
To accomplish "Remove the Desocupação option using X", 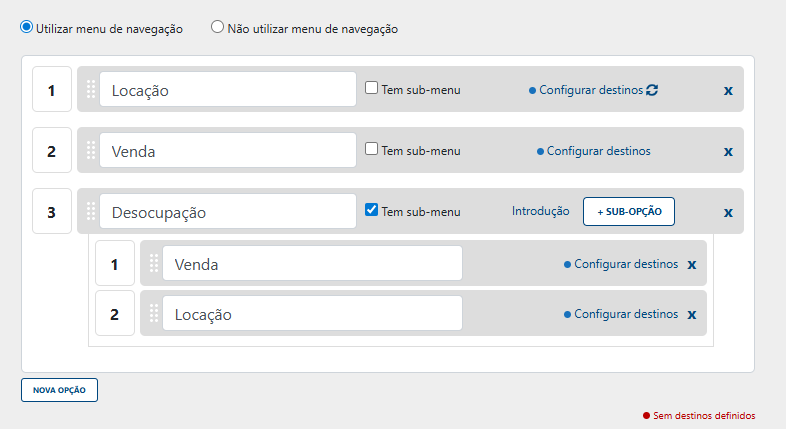I will coord(728,212).
